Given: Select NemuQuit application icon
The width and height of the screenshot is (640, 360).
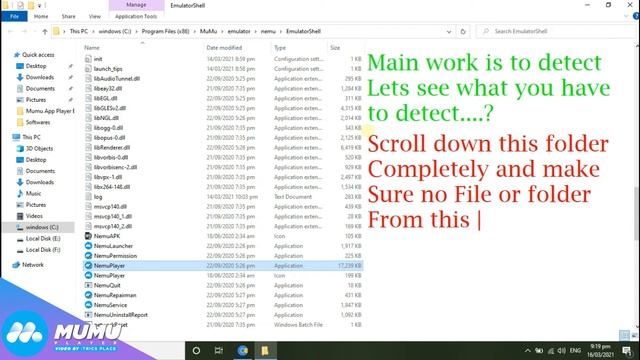Looking at the screenshot, I should pyautogui.click(x=88, y=285).
